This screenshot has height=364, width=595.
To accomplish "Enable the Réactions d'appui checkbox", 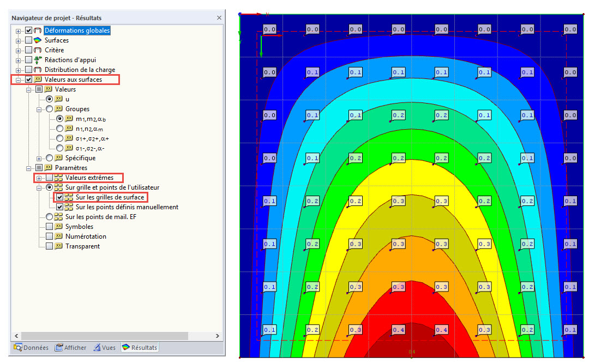I will 28,60.
